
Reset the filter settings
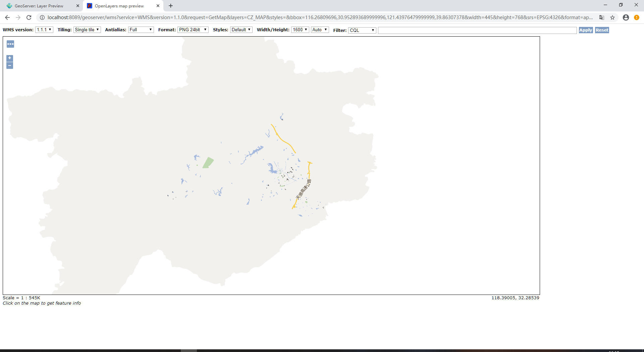[602, 30]
